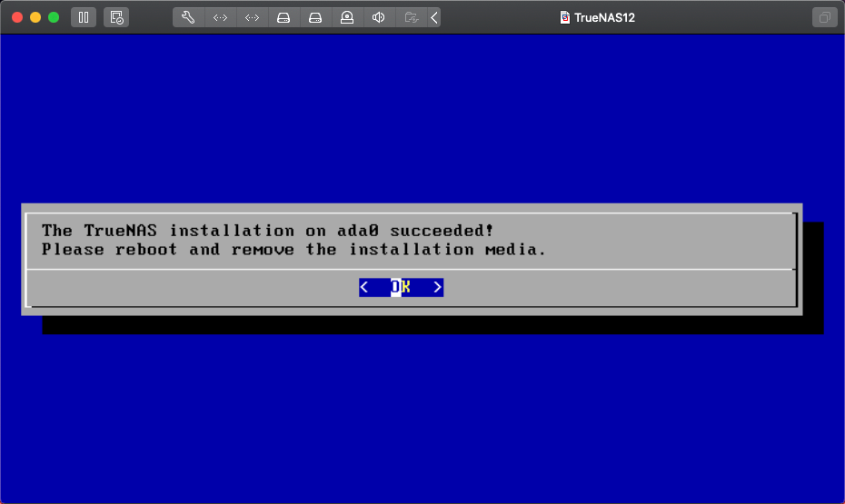
Task: Open the shared folders icon
Action: coord(412,17)
